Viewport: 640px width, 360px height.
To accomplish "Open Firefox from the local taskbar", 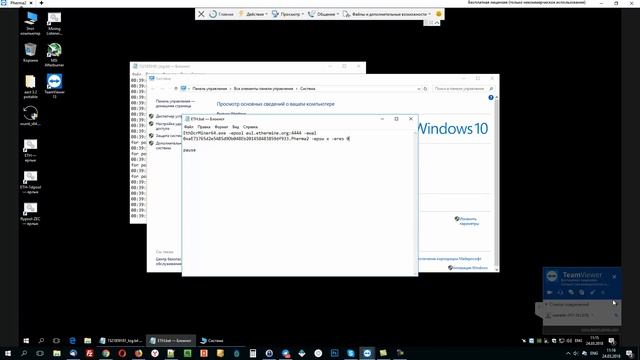I will 138,353.
